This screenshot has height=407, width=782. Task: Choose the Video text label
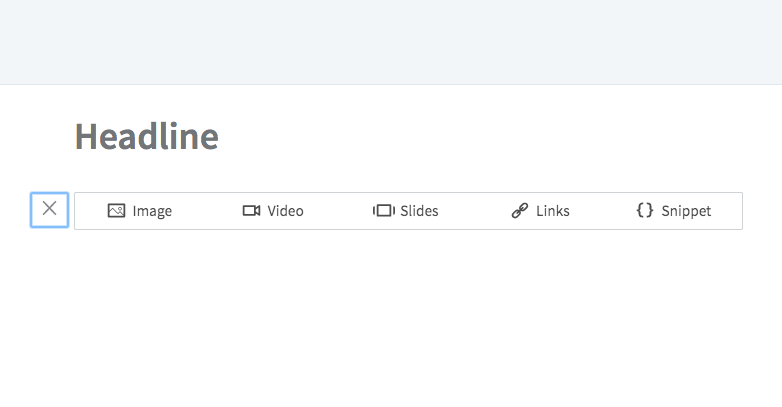click(x=285, y=211)
